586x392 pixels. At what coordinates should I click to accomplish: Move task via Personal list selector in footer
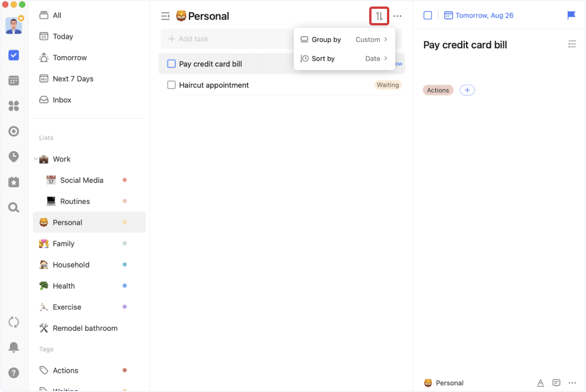(444, 383)
